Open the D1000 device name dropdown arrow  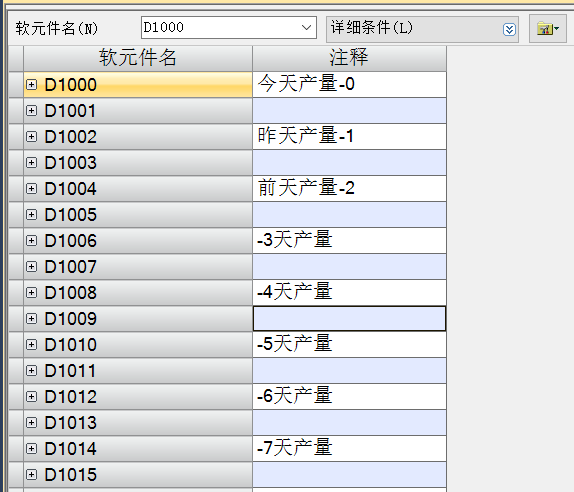306,27
